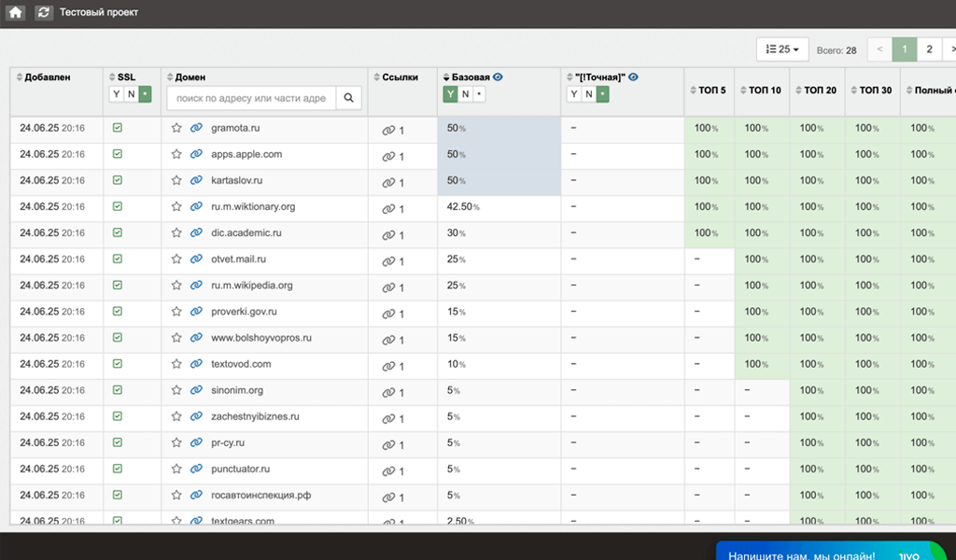Click the search magnifier button in Домен column
The height and width of the screenshot is (560, 956).
click(x=348, y=98)
